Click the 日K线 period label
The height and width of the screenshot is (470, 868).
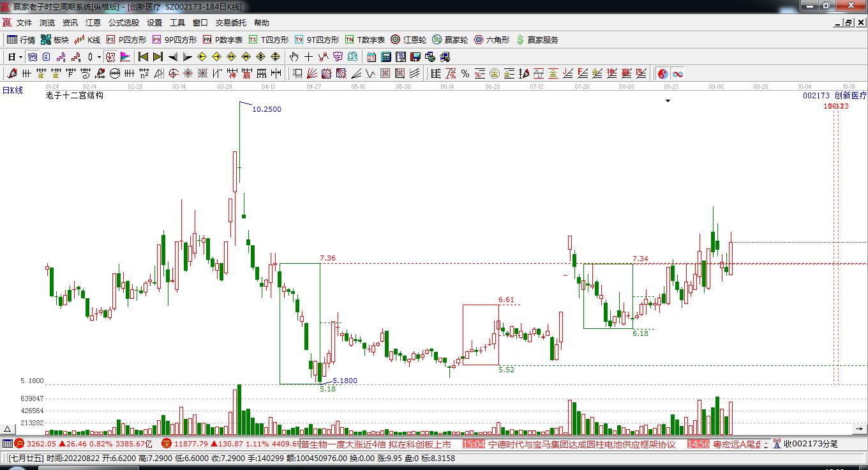pyautogui.click(x=12, y=90)
